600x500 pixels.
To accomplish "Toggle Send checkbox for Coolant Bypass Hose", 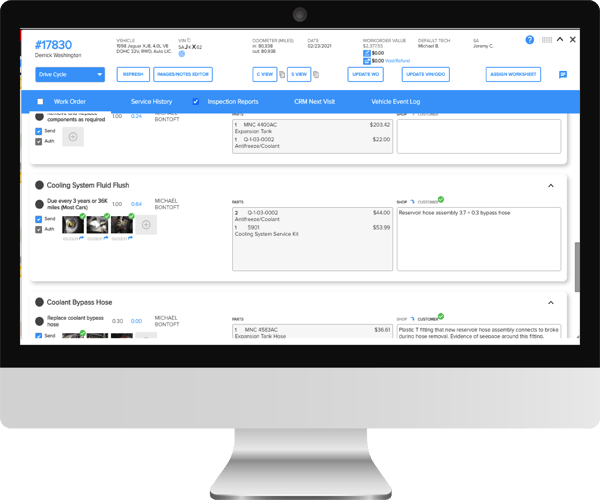I will click(x=39, y=336).
